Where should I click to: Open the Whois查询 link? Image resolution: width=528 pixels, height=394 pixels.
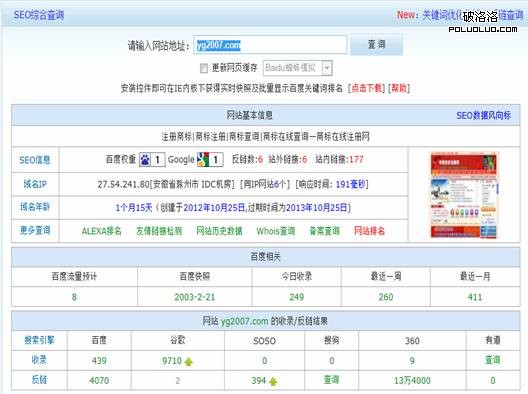click(x=276, y=231)
